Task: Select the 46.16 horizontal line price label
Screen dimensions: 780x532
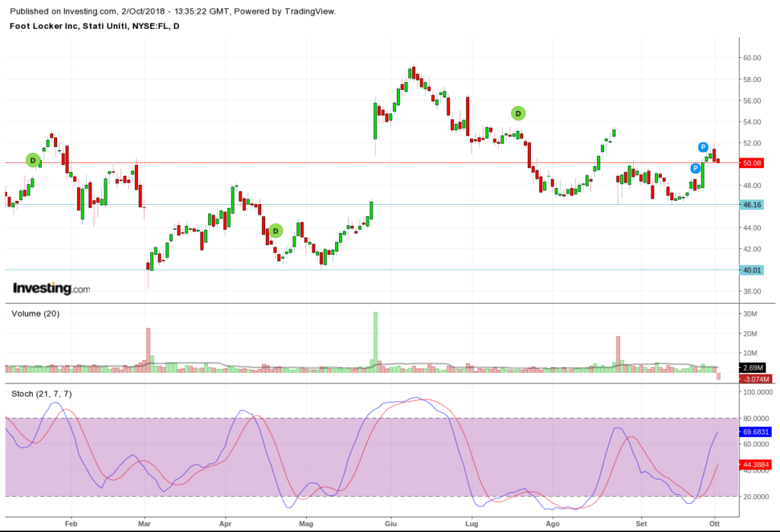Action: tap(752, 205)
